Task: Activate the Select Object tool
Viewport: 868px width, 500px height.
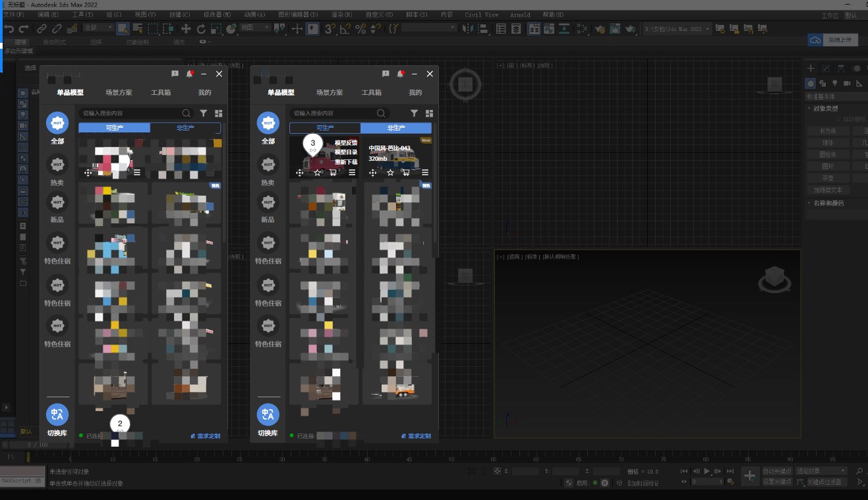Action: (x=123, y=28)
